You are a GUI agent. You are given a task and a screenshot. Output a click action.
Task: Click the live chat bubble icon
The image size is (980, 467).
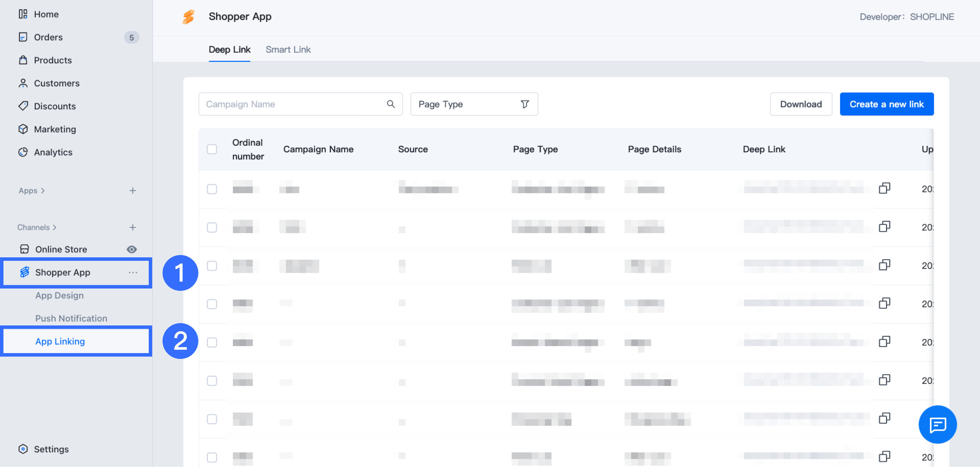point(937,425)
